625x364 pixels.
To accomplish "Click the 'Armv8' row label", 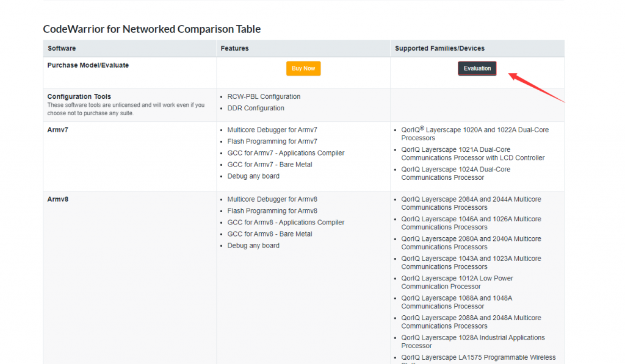I will 58,199.
